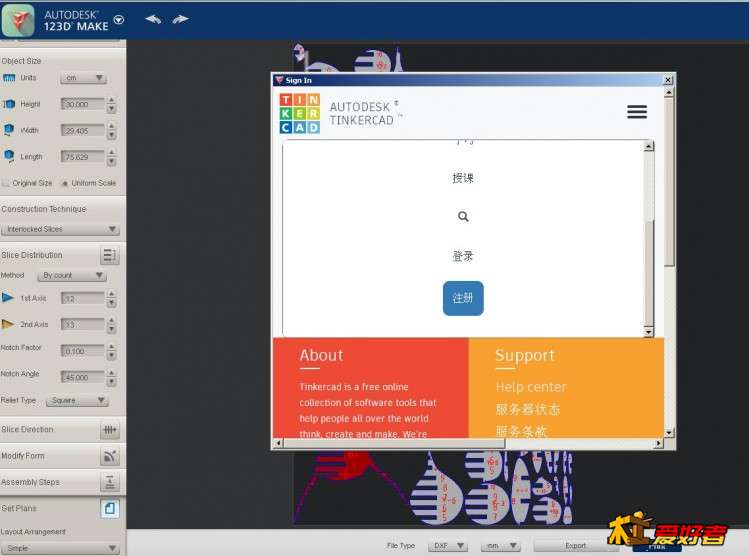
Task: Click the Tinkercad logo in Sign In dialog
Action: click(x=300, y=113)
